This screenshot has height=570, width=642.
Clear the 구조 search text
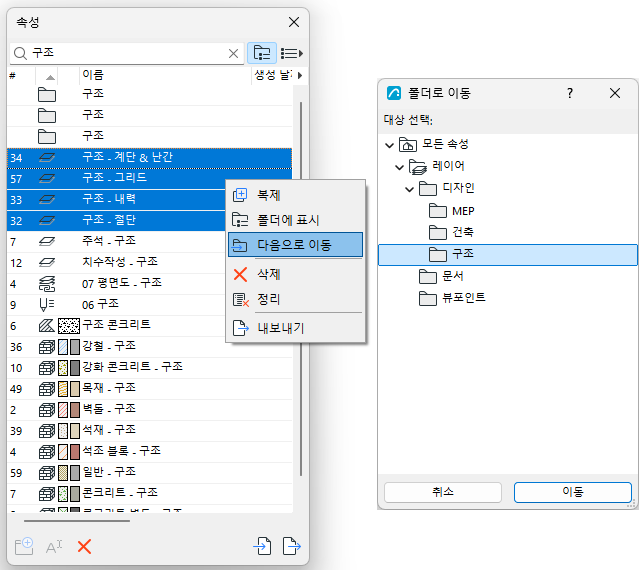coord(233,53)
